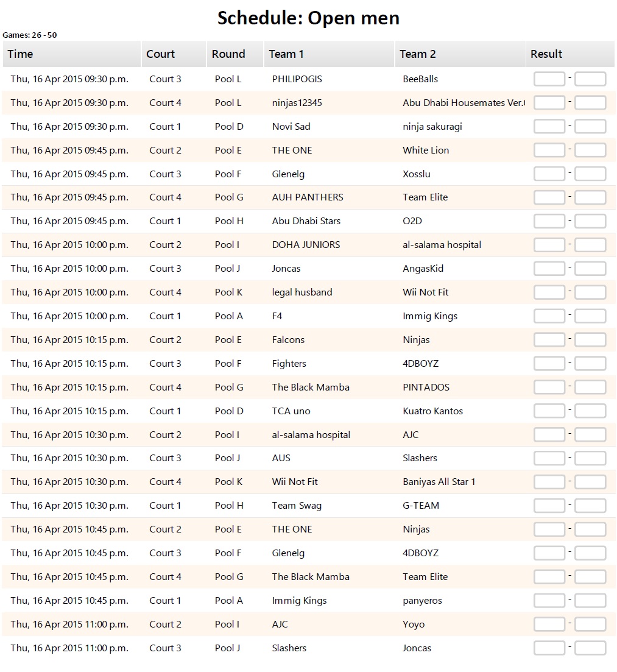Click the panyeros score box

[x=590, y=601]
